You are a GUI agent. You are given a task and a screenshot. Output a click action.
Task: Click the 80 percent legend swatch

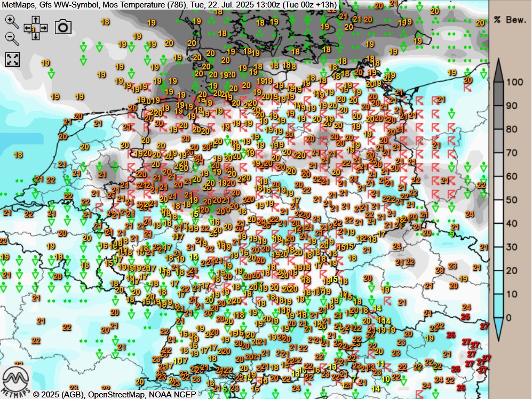click(x=497, y=129)
